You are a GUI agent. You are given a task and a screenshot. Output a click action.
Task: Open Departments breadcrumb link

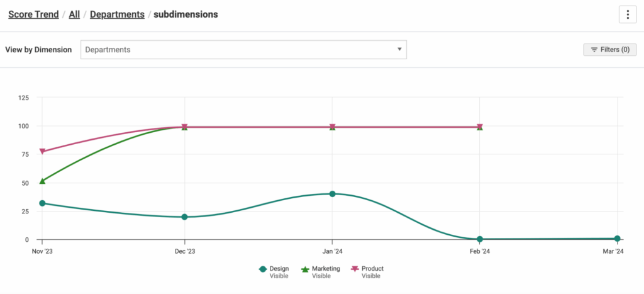click(x=117, y=14)
